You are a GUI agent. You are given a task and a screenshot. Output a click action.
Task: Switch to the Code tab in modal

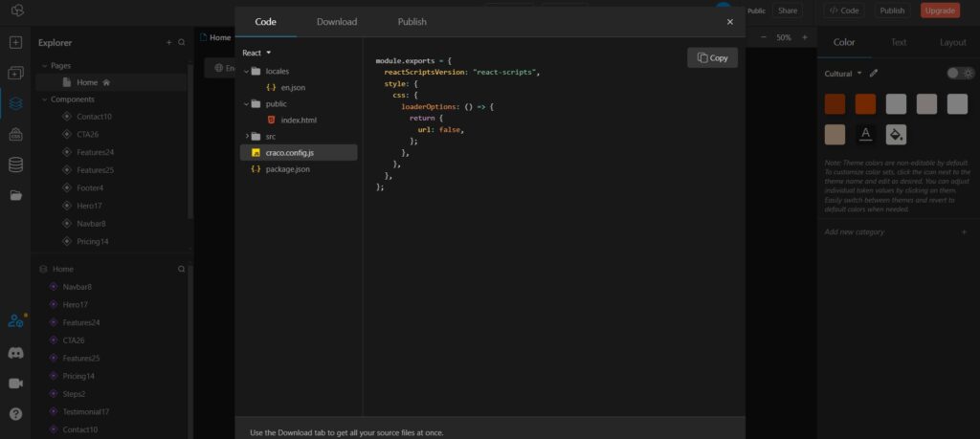[266, 22]
